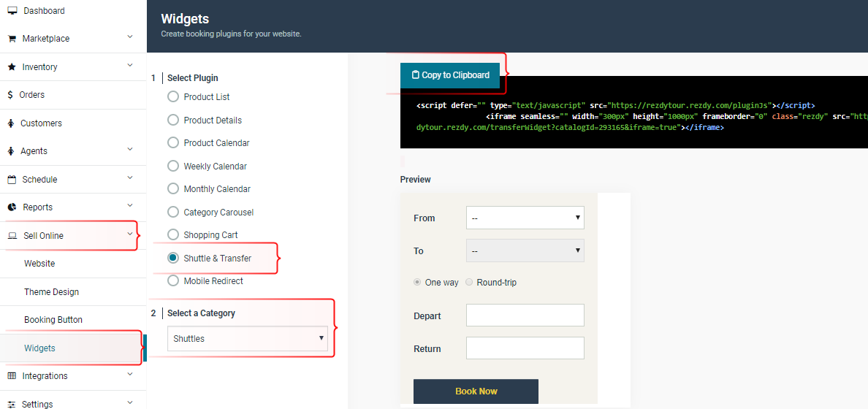
Task: Expand the Schedule menu chevron
Action: (130, 177)
